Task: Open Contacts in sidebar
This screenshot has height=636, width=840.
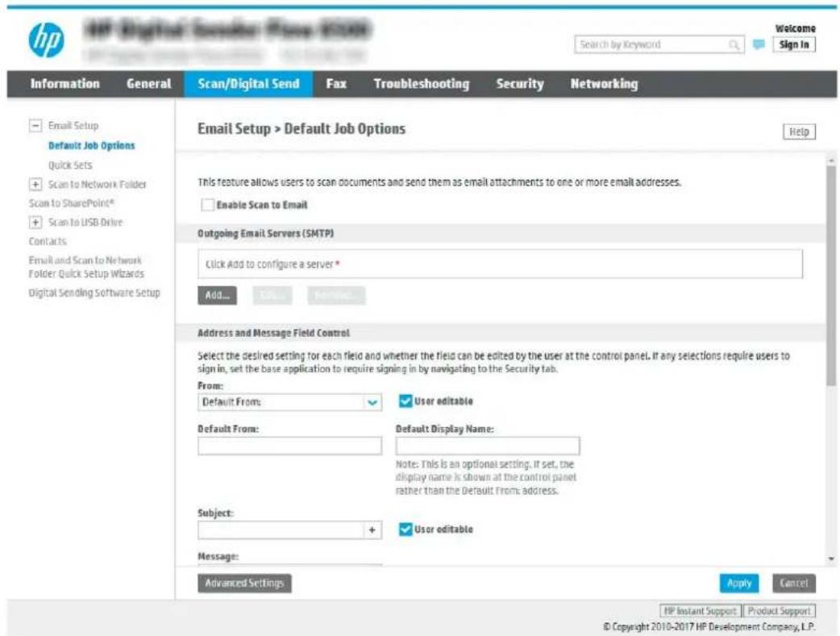Action: [48, 241]
